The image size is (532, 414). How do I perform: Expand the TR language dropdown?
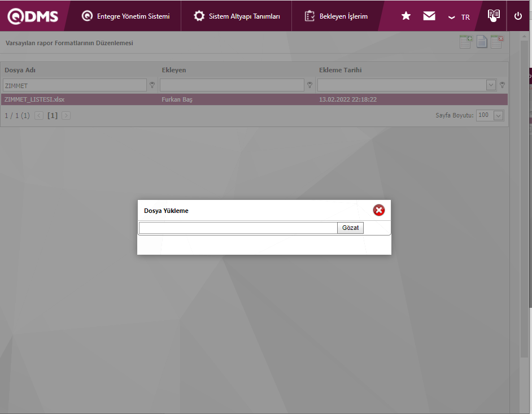(x=459, y=17)
